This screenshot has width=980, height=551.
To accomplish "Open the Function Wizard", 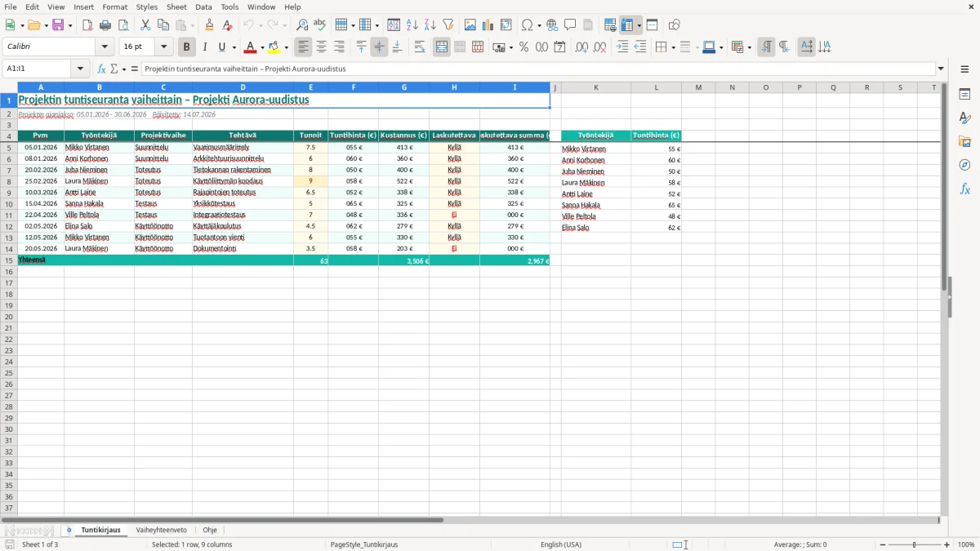I will [102, 69].
